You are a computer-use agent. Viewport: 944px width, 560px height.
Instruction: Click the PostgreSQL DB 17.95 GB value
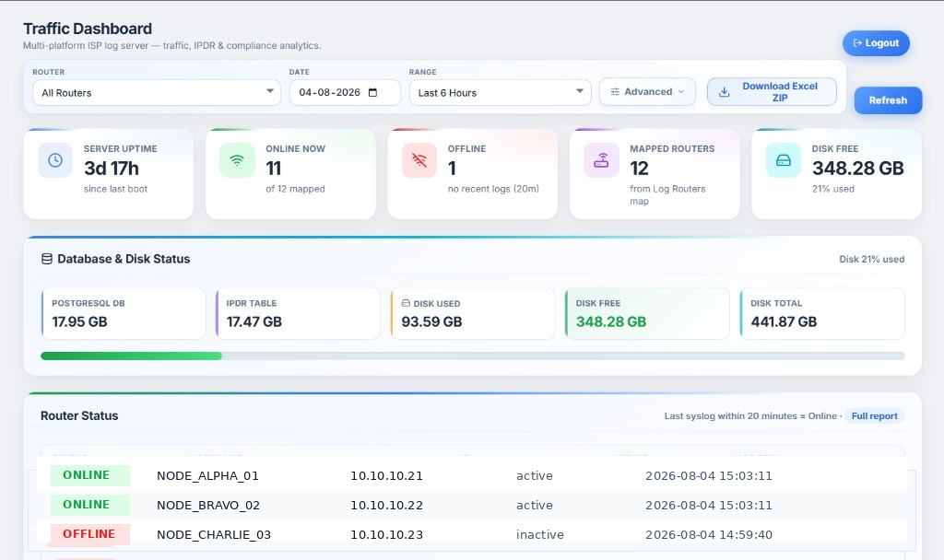[x=79, y=321]
